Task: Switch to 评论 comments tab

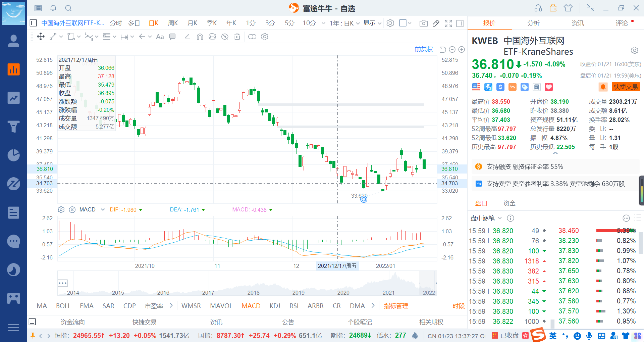Action: [x=622, y=23]
